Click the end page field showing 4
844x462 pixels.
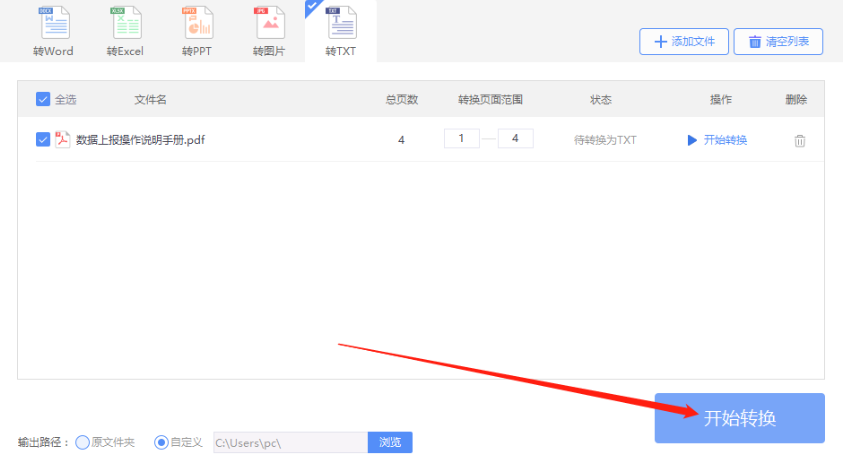515,138
